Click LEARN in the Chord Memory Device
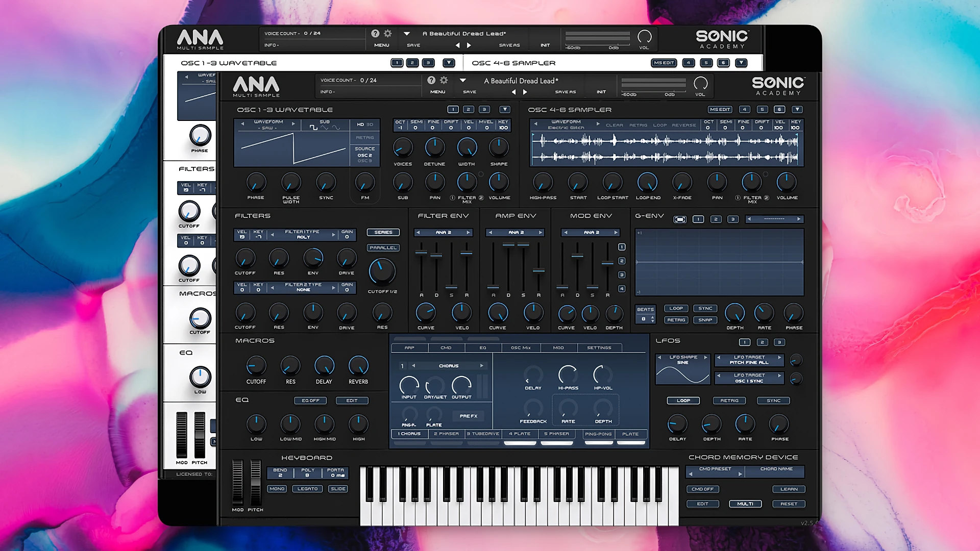Image resolution: width=980 pixels, height=551 pixels. [789, 489]
